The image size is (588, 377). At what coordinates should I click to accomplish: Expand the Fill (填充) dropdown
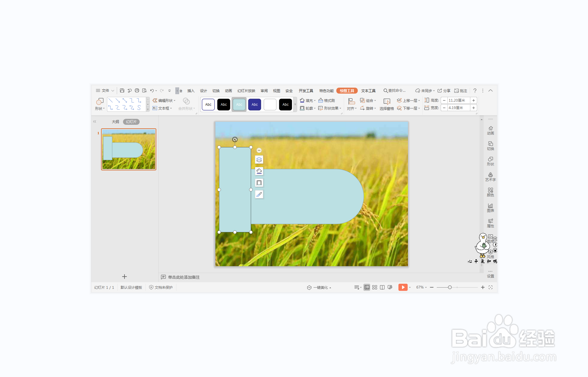[315, 101]
